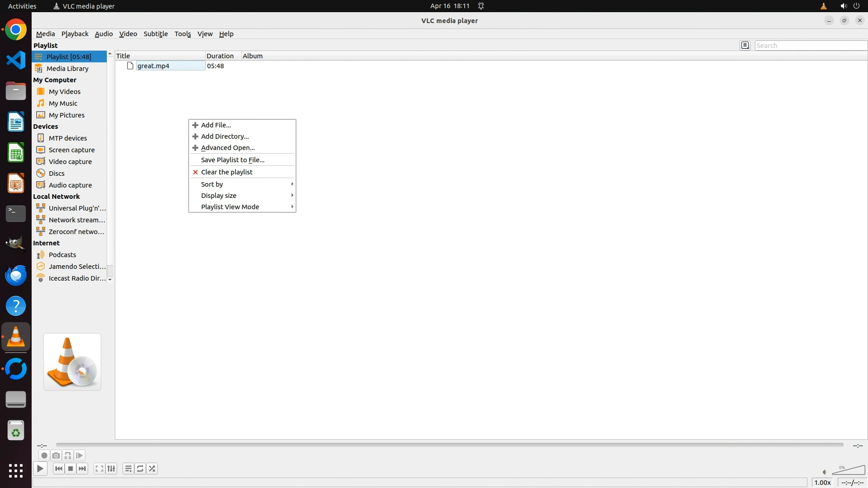Click the record button
Screen dimensions: 868x488
pyautogui.click(x=44, y=455)
